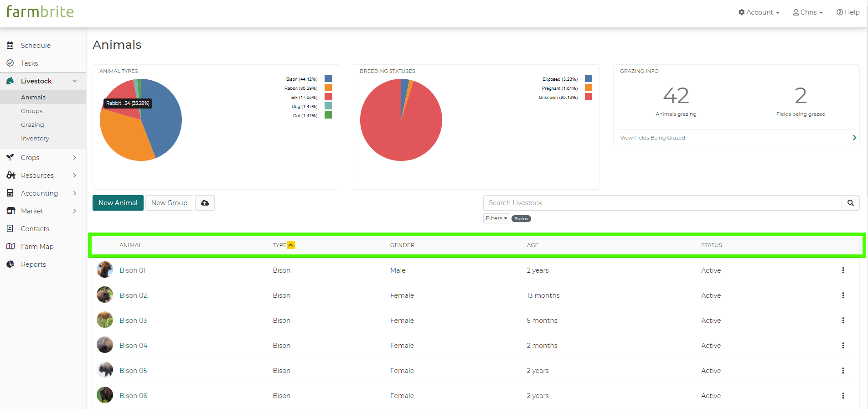Open the Chris user dropdown
868x409 pixels.
[x=808, y=12]
